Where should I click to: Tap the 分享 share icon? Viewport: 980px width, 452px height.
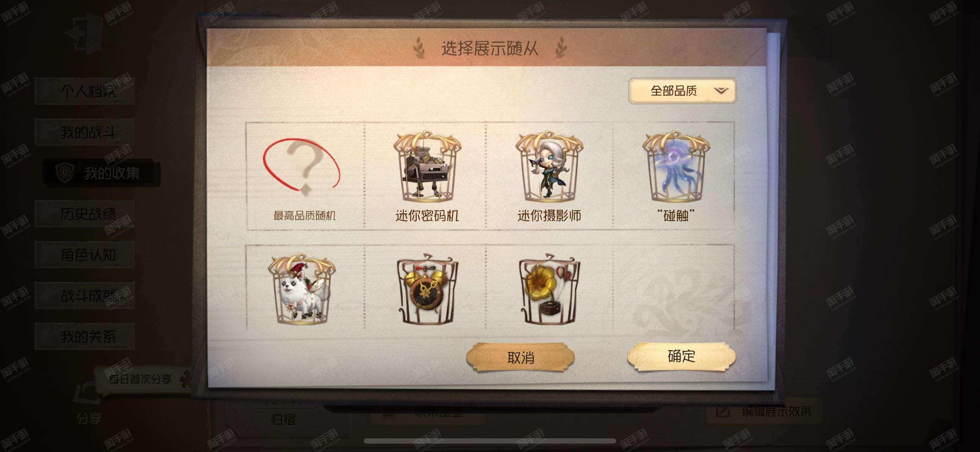[x=88, y=404]
